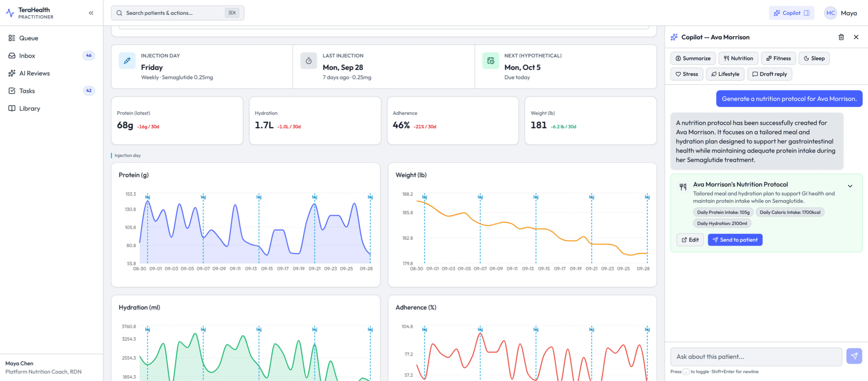868x381 pixels.
Task: Click the last injection timer icon
Action: [x=309, y=61]
